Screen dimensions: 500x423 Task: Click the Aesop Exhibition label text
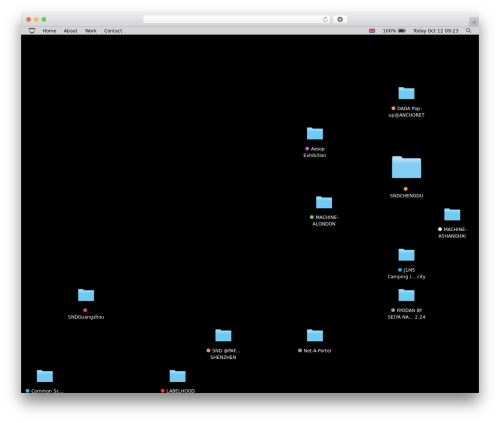[x=315, y=152]
